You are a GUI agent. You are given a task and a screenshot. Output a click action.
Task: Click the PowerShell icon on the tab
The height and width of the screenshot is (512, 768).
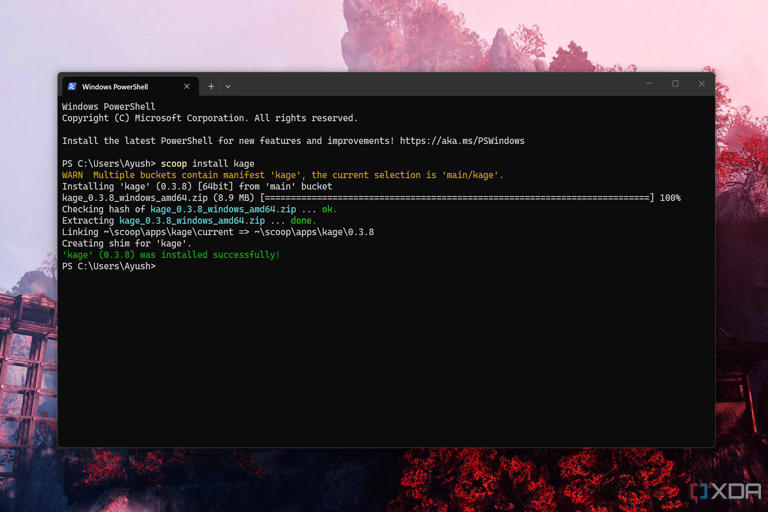click(x=72, y=86)
